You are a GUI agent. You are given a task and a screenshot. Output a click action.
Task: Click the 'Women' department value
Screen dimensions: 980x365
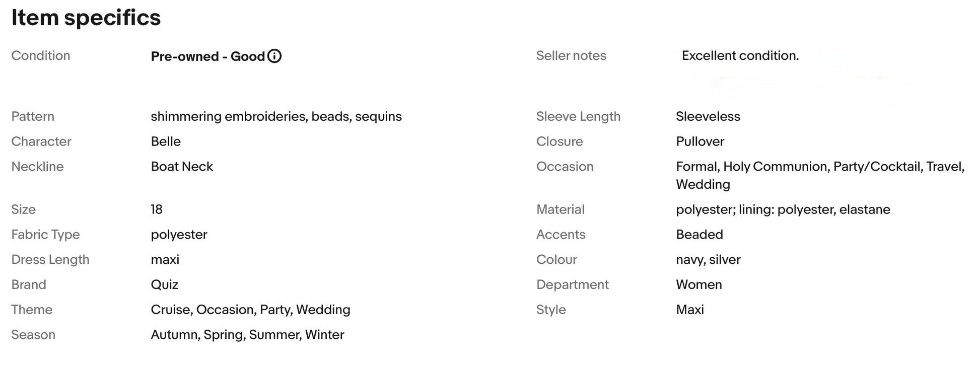coord(699,284)
